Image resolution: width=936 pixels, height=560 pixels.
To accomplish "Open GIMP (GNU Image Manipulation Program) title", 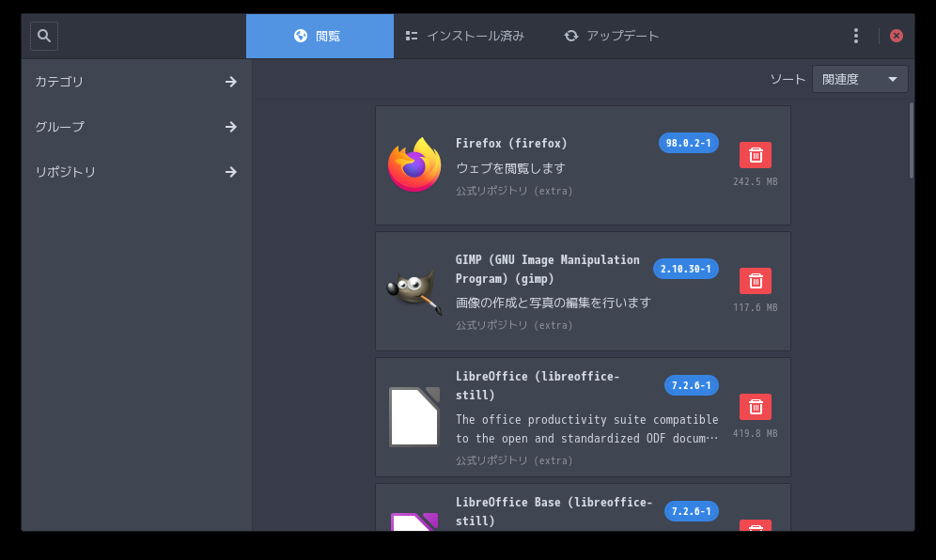I will (x=547, y=270).
